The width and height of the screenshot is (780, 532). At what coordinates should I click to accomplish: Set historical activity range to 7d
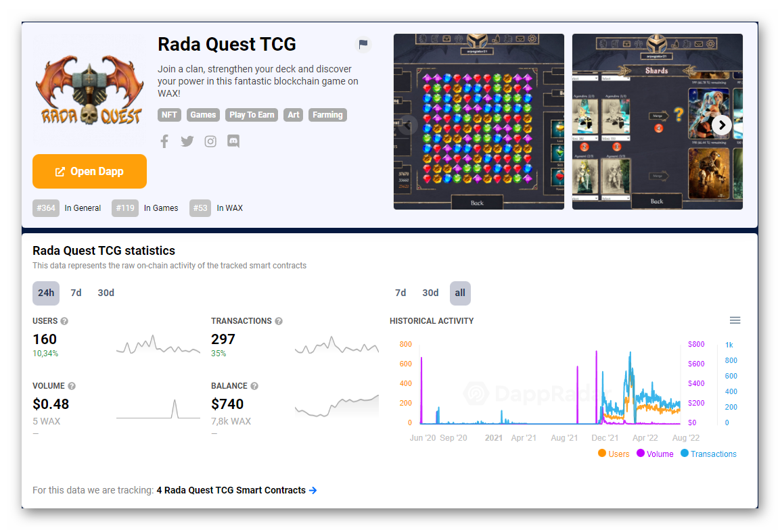400,293
